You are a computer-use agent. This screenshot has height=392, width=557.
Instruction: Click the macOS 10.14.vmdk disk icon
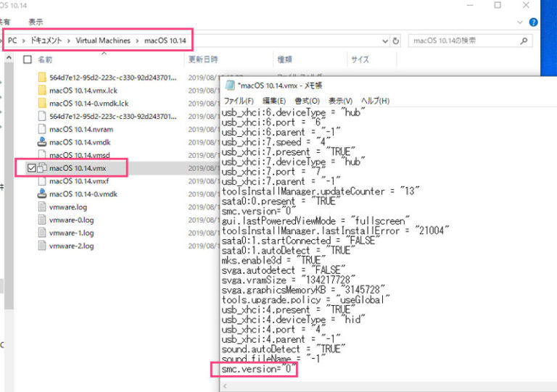coord(42,141)
